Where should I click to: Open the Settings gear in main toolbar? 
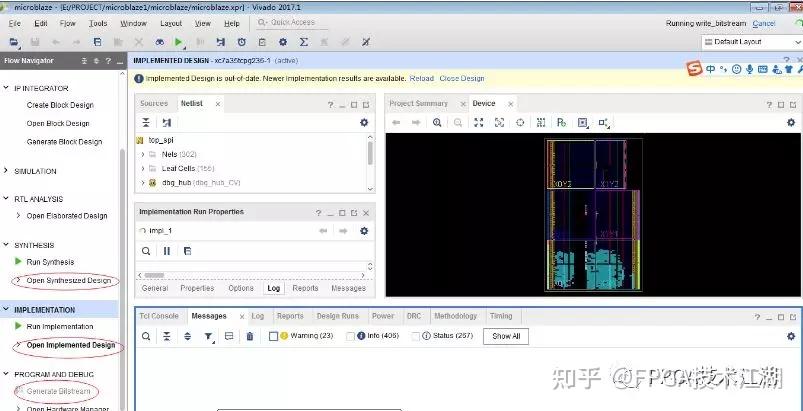click(283, 42)
